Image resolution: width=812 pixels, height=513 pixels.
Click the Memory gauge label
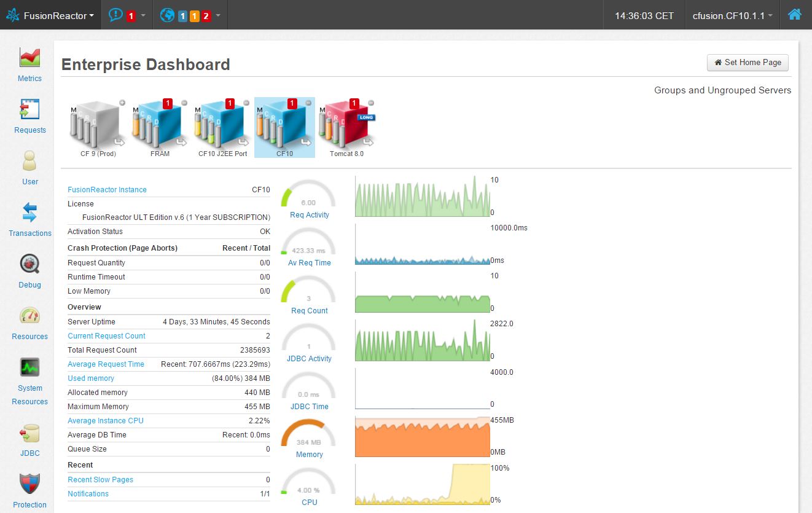[310, 455]
